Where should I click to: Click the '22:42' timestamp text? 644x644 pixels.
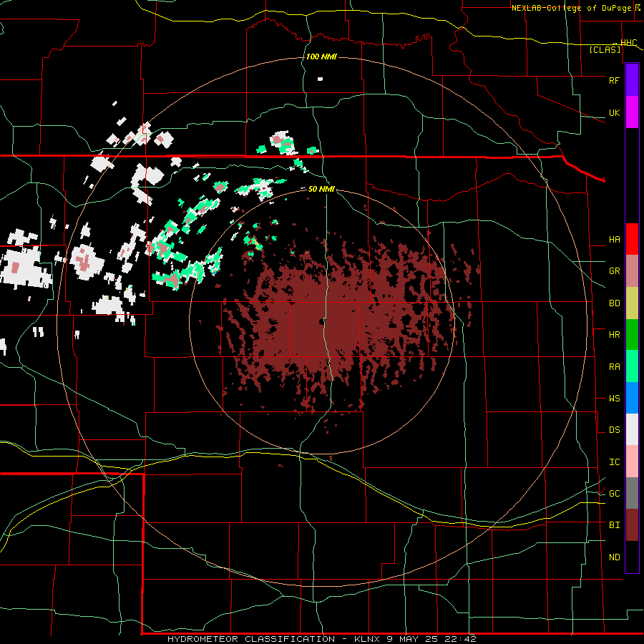pos(460,639)
